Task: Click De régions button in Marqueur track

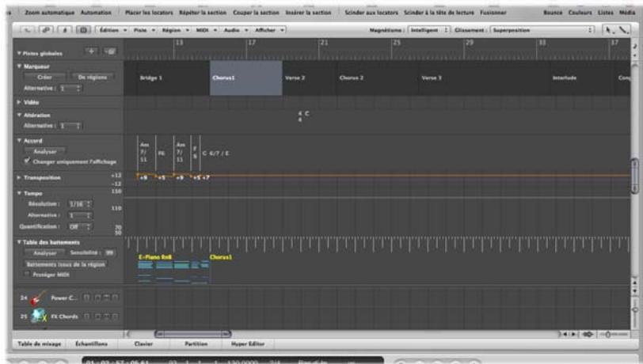Action: (93, 77)
